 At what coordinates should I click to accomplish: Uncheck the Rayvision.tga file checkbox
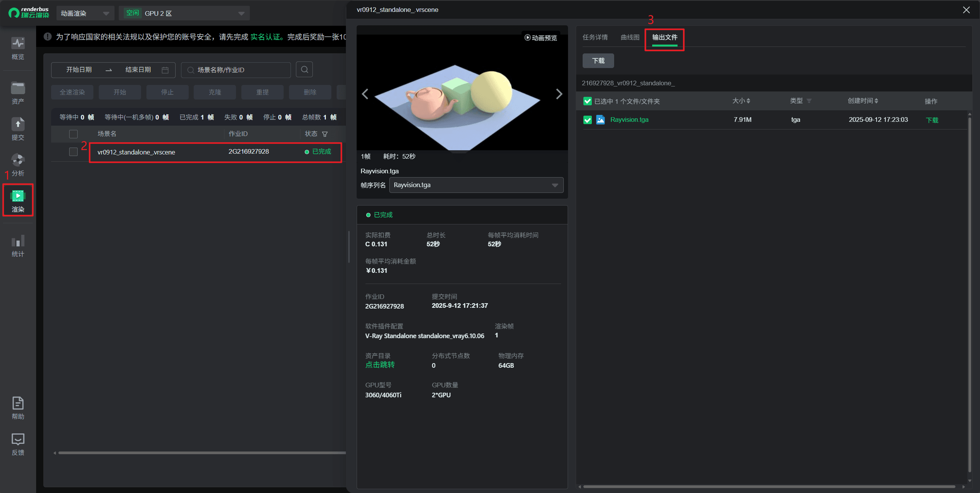tap(587, 120)
